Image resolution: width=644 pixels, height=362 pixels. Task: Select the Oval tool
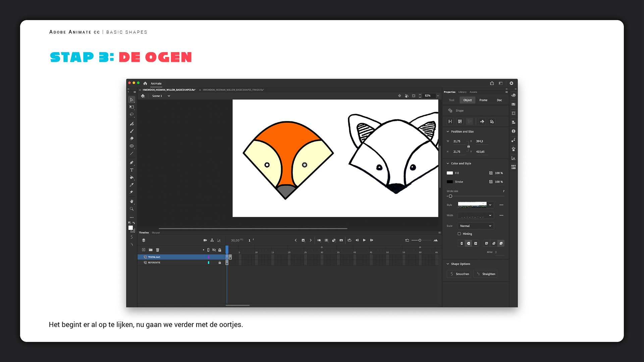pyautogui.click(x=131, y=146)
